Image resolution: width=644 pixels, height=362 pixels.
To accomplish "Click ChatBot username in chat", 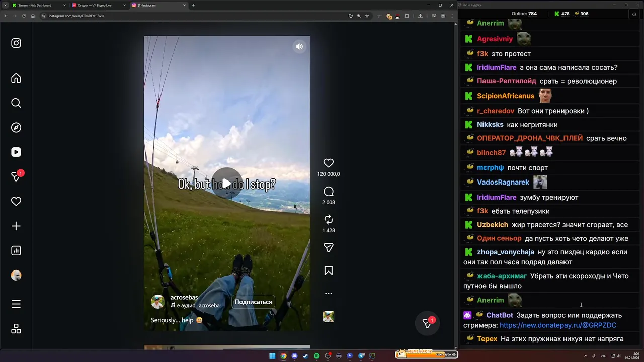I will tap(500, 315).
